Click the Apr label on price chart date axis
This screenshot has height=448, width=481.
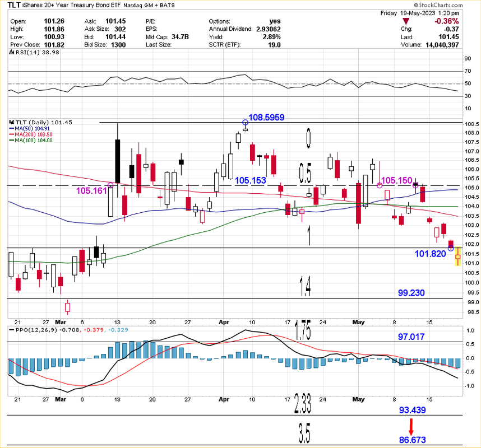click(x=224, y=322)
